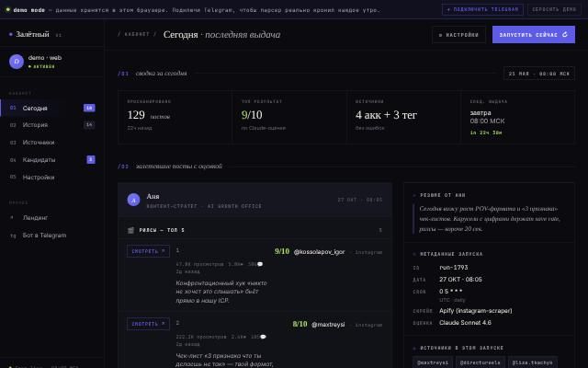Click the Аня author name in the card header
The image size is (588, 368).
[153, 196]
